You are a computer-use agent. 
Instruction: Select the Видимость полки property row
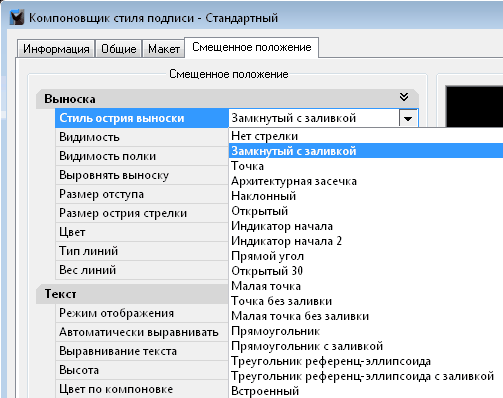(x=142, y=156)
